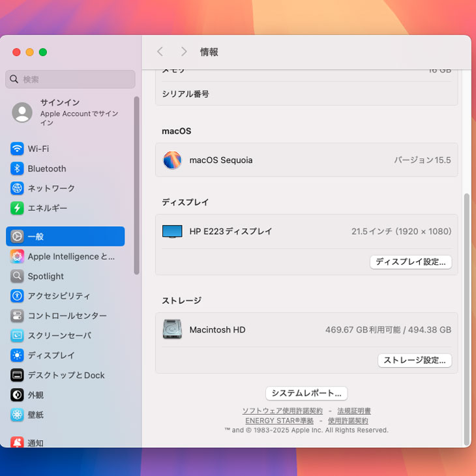476x476 pixels.
Task: Click the search magnifier icon
Action: 14,80
